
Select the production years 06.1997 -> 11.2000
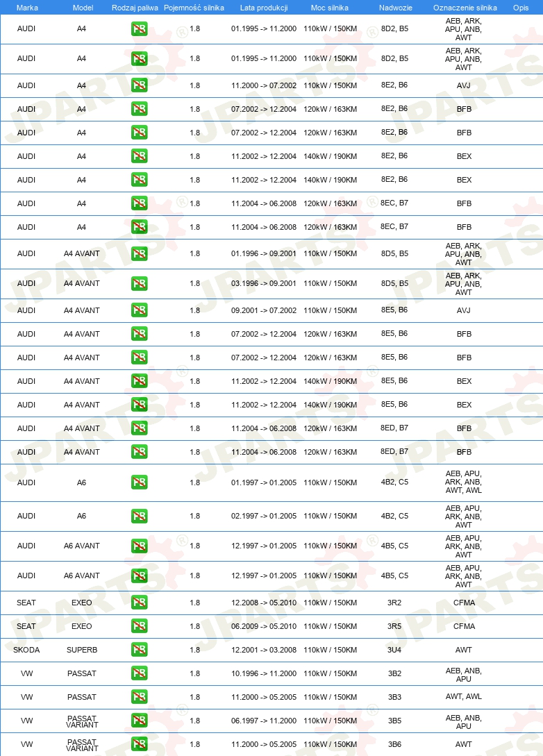tap(264, 721)
